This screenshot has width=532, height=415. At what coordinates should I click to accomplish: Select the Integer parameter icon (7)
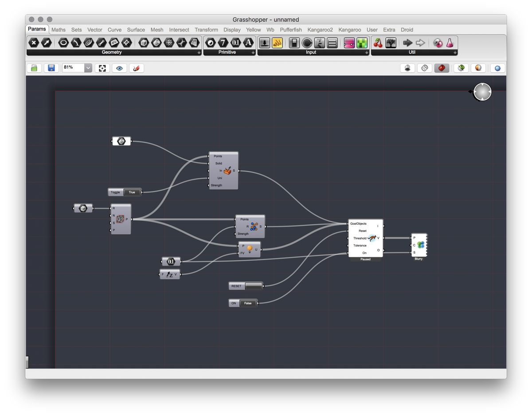[x=223, y=43]
